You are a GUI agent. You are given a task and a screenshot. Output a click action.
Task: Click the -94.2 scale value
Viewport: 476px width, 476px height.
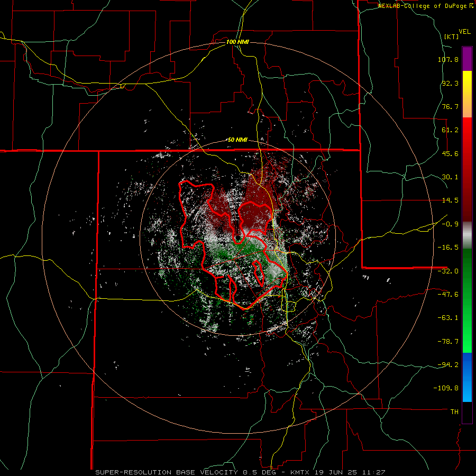pos(448,364)
